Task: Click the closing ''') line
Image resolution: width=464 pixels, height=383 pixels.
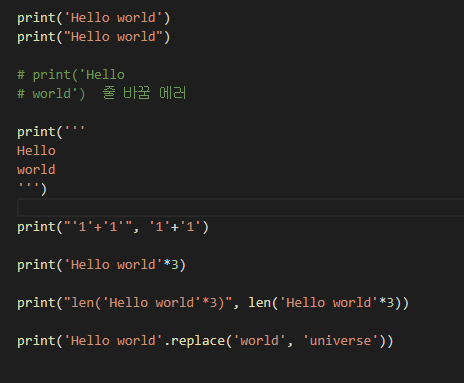Action: click(32, 189)
